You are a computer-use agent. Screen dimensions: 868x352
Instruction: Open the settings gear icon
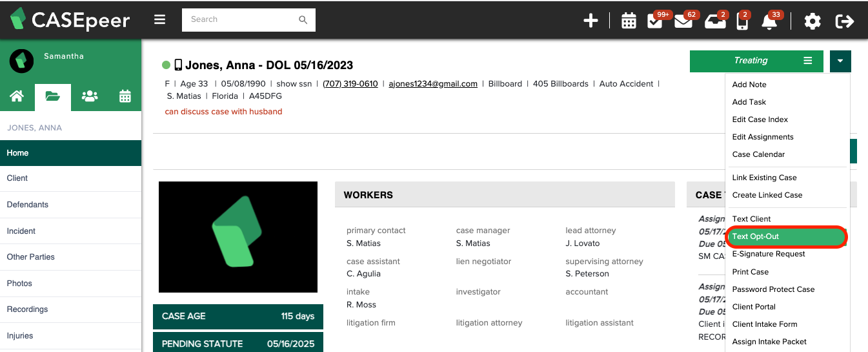click(x=812, y=21)
